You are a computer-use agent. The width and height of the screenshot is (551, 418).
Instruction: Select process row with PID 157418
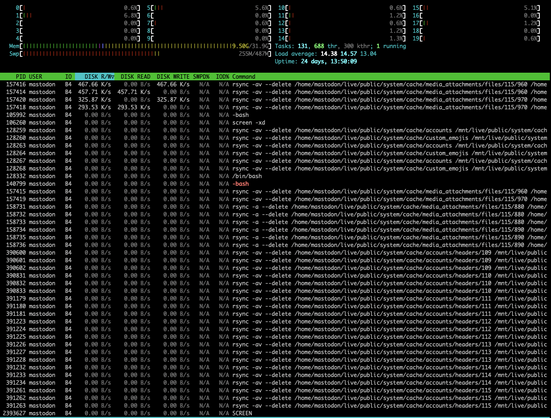(276, 107)
